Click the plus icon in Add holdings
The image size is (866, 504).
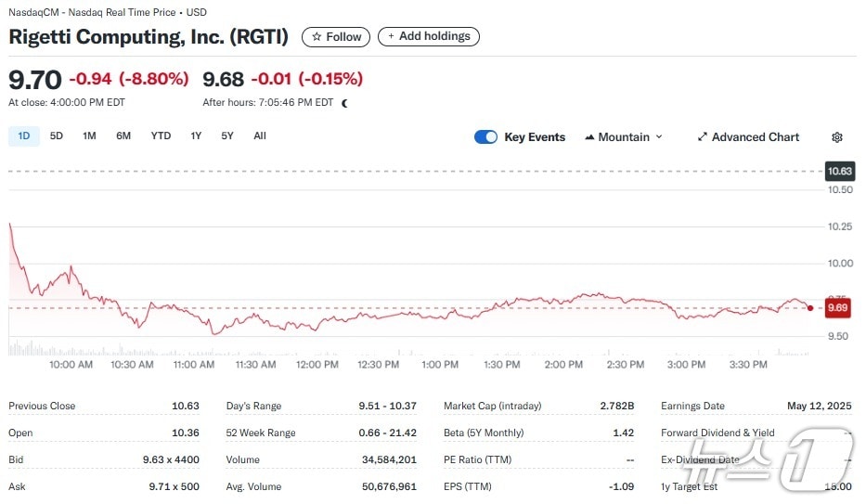coord(391,37)
